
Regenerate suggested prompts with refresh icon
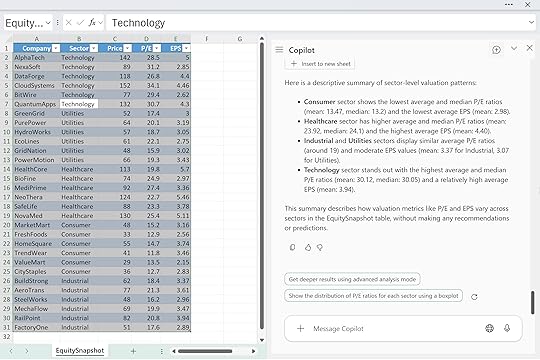click(474, 297)
